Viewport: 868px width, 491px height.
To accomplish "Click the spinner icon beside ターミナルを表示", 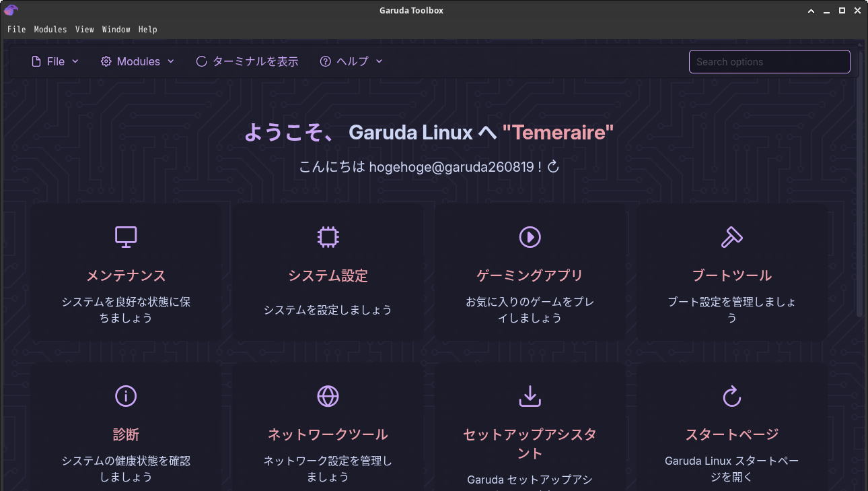I will [x=201, y=61].
